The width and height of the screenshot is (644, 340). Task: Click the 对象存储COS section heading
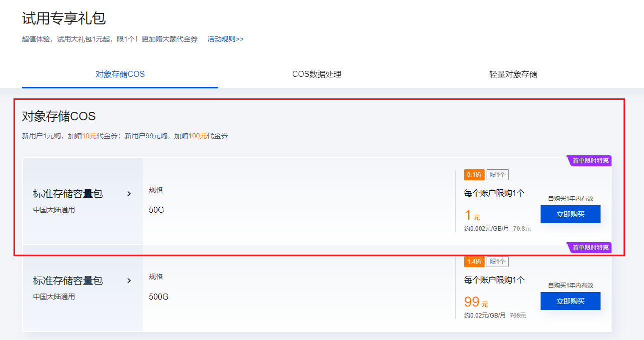click(59, 116)
